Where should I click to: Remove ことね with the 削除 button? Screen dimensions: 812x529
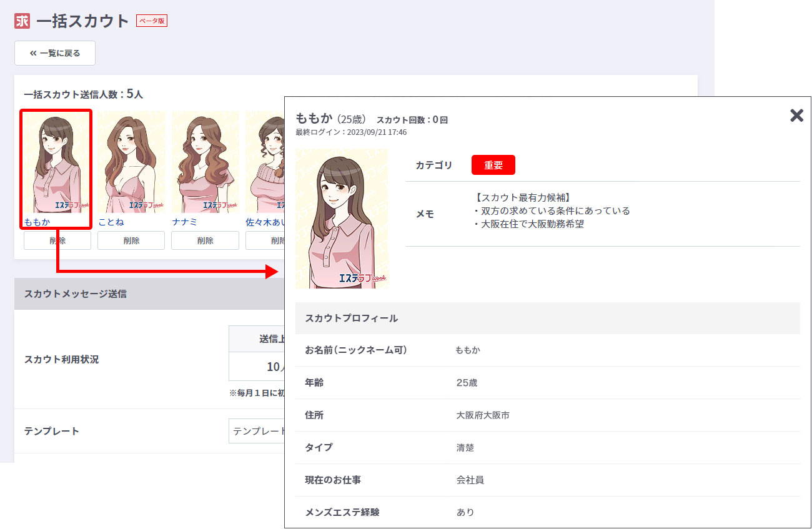131,240
